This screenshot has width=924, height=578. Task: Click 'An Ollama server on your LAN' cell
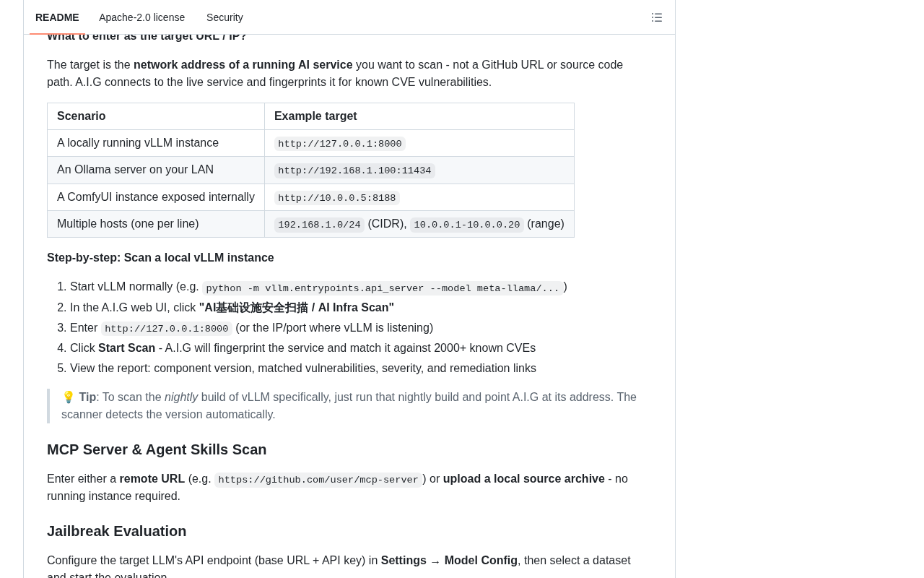pos(156,170)
